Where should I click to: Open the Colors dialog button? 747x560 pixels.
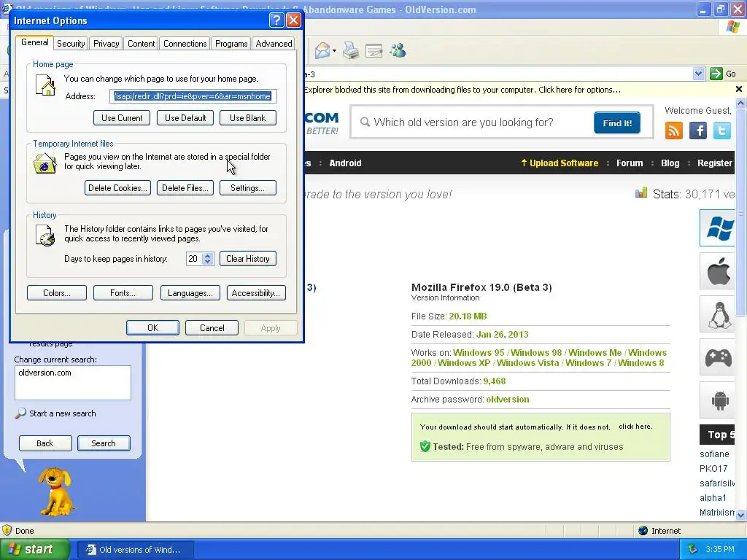pos(57,293)
